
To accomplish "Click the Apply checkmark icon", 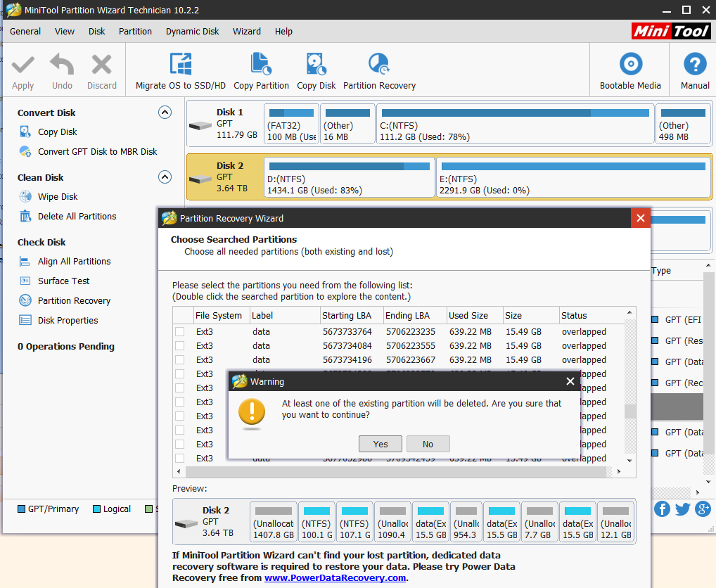I will (23, 65).
